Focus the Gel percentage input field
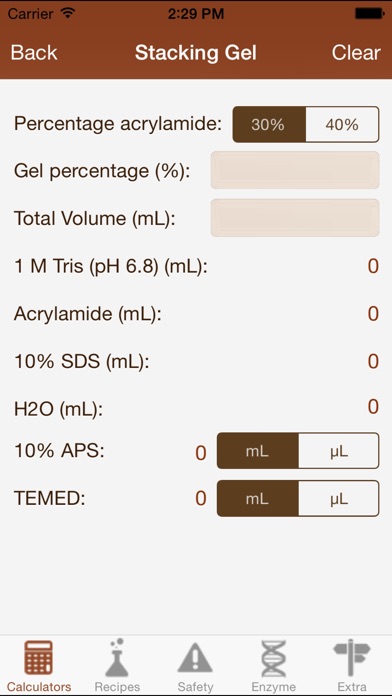 [295, 170]
